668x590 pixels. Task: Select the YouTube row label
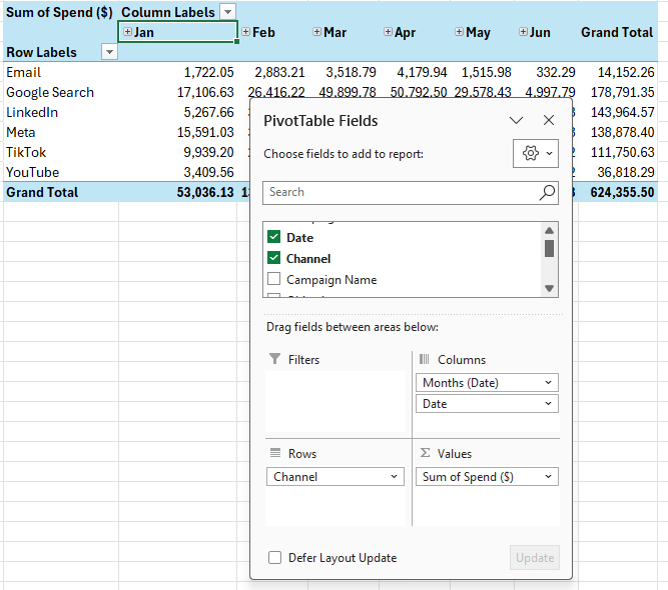[32, 172]
